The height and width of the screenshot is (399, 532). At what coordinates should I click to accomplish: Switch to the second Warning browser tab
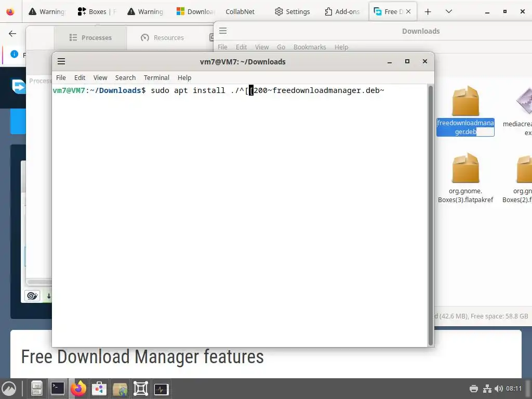[x=145, y=11]
